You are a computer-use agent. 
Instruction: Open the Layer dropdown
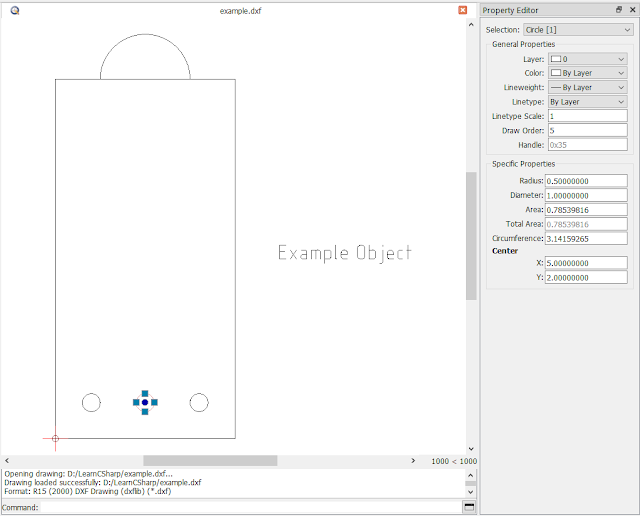pos(587,59)
